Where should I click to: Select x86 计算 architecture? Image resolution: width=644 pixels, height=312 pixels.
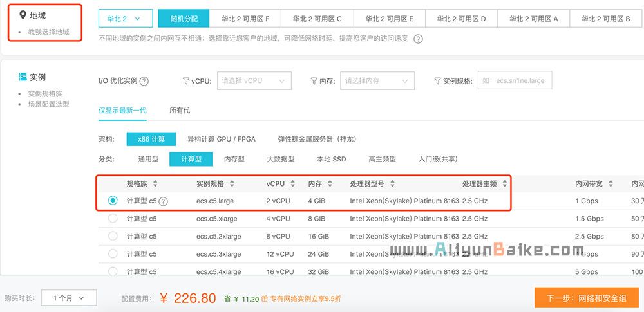click(x=151, y=139)
